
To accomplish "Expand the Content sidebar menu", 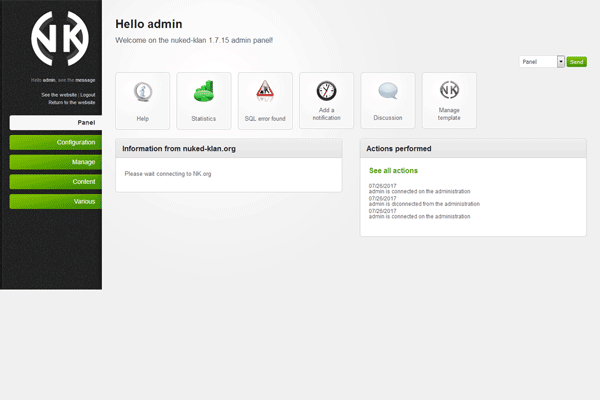I will click(55, 182).
